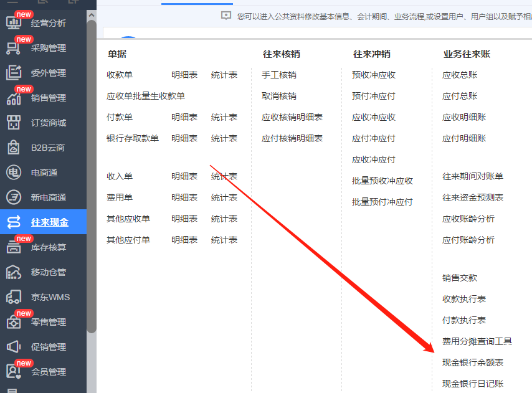Click the 促销管理 megaphone icon
532x393 pixels.
(14, 346)
